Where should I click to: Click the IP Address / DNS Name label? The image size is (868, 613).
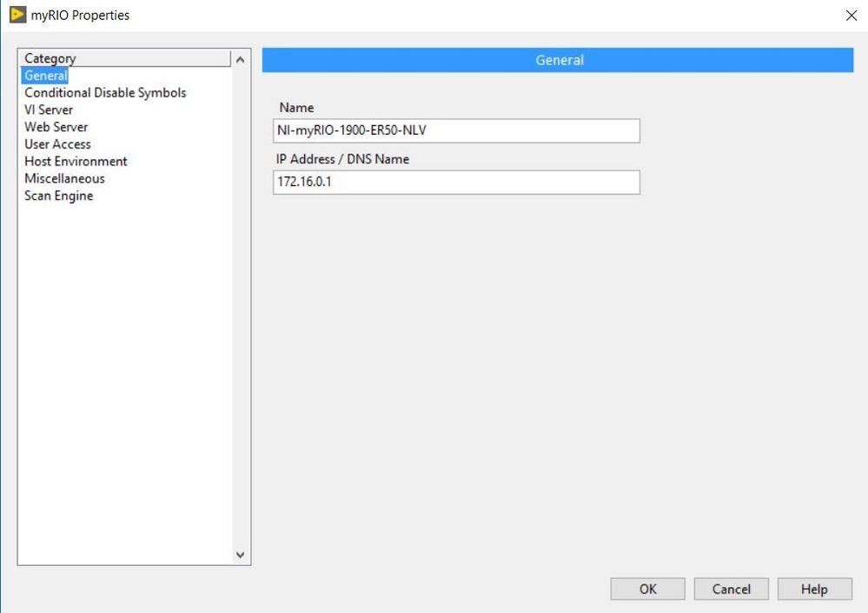coord(342,159)
